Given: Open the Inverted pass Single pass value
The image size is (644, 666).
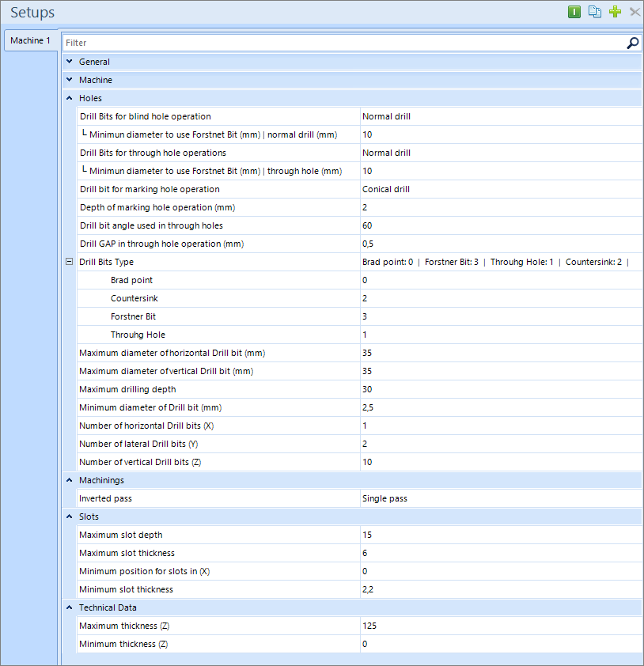Looking at the screenshot, I should coord(502,498).
